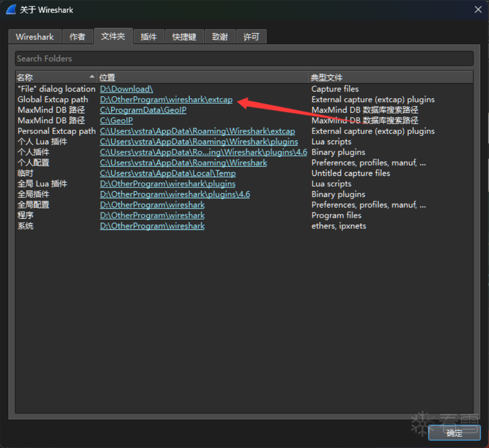
Task: Show the 许可 tab
Action: [x=251, y=37]
